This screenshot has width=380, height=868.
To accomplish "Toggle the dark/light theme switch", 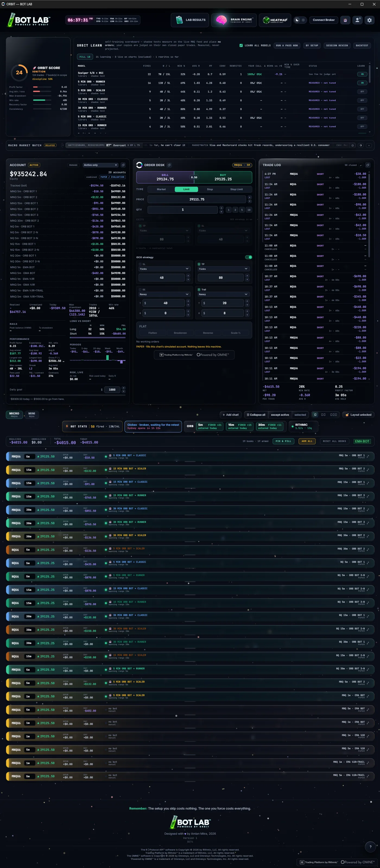I will (x=300, y=20).
